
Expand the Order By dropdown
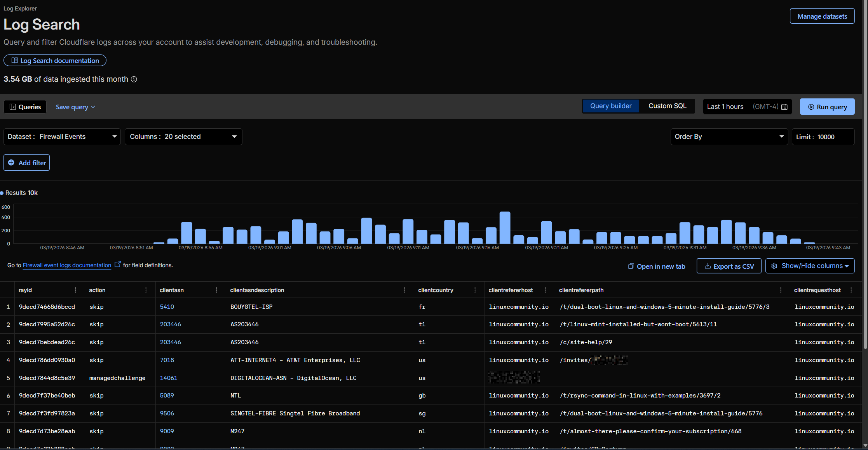pos(729,137)
